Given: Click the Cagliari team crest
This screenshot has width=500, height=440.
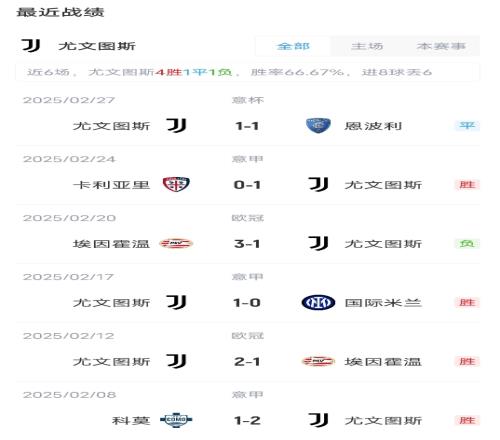Looking at the screenshot, I should point(176,184).
